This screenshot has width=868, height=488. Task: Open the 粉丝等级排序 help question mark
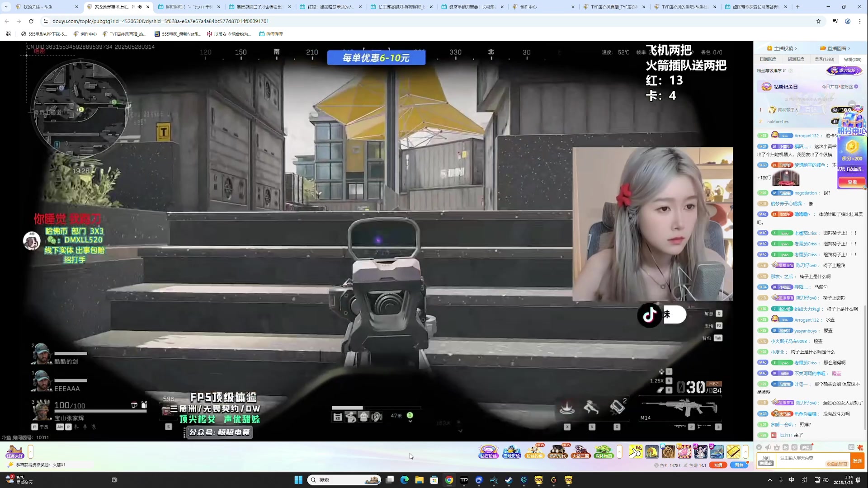(x=791, y=70)
